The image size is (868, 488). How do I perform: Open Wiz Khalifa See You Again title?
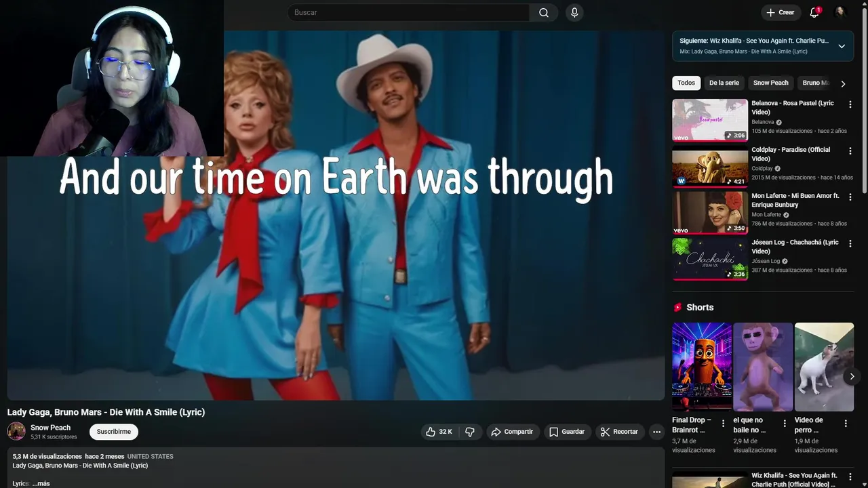[x=794, y=480]
